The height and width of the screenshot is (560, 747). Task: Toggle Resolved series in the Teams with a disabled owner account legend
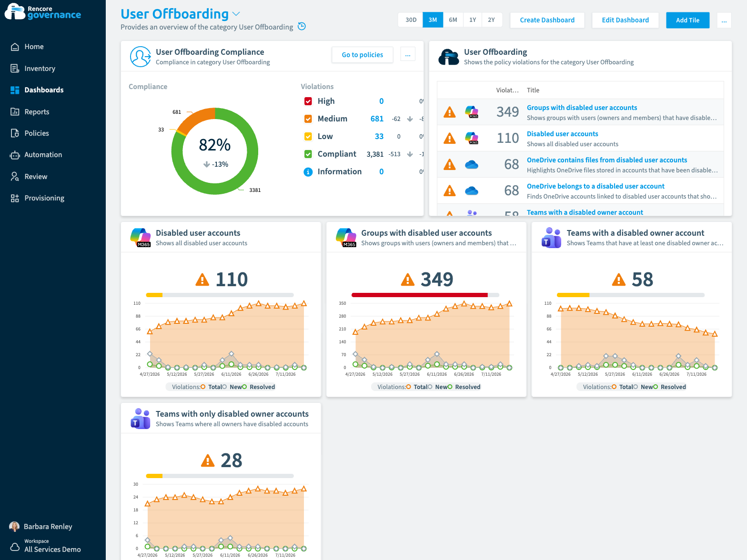tap(669, 387)
